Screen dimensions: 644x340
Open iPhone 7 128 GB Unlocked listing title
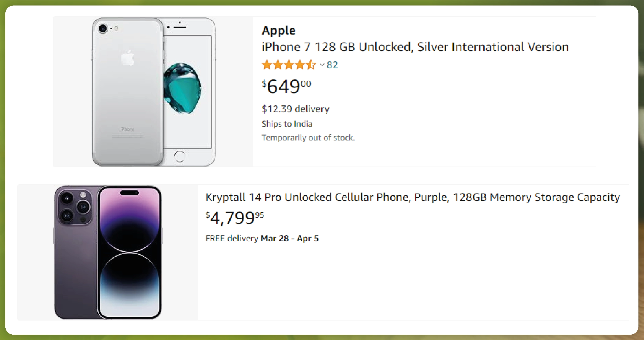pos(415,47)
